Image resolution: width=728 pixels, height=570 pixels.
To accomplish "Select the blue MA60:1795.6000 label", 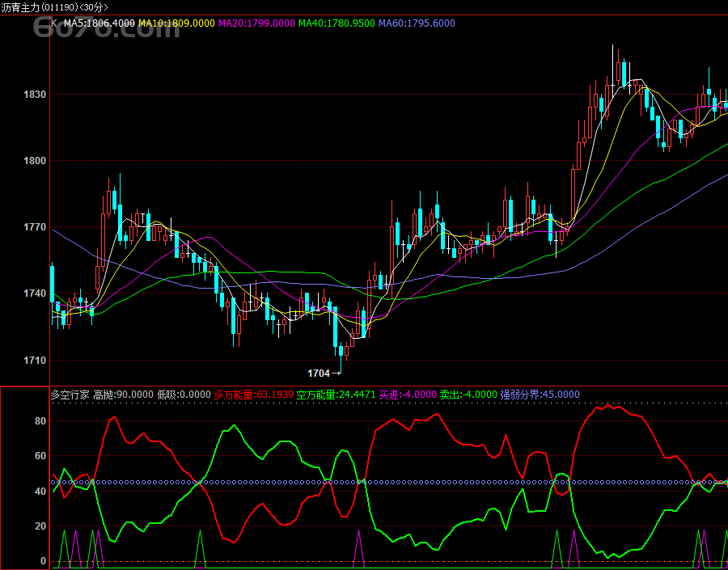I will tap(417, 23).
